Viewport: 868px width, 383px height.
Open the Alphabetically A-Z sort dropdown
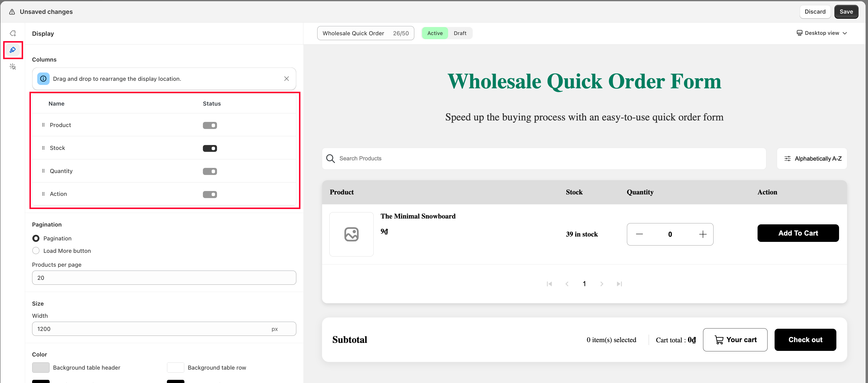click(x=812, y=158)
